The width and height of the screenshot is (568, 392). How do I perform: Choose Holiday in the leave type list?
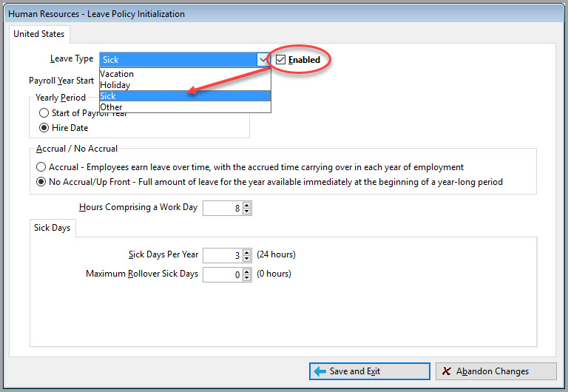[x=185, y=85]
